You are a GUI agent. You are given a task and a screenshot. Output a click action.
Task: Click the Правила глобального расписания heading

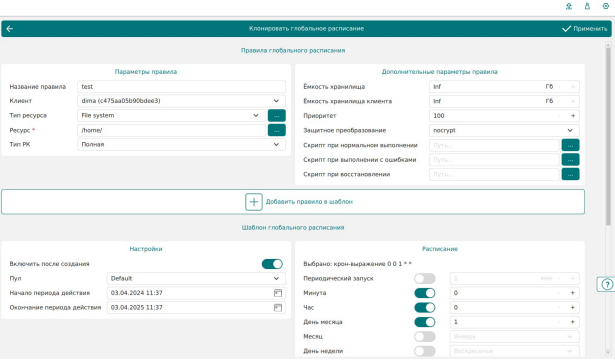coord(293,51)
